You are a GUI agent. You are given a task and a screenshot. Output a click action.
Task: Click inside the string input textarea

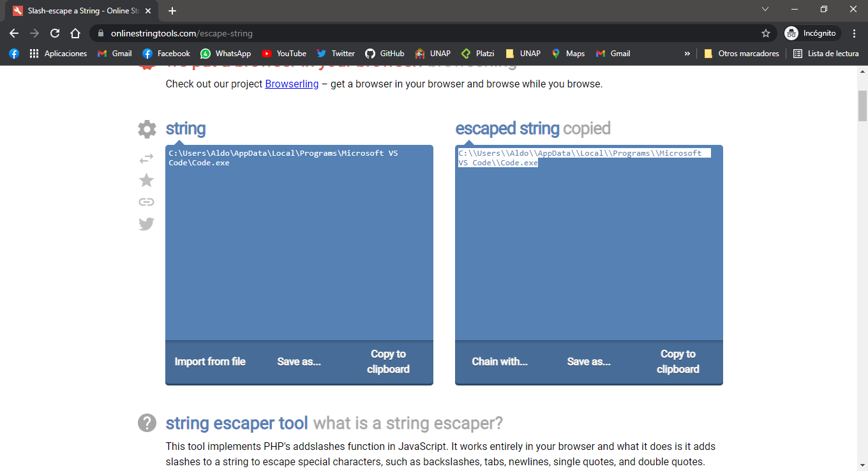[x=299, y=243]
